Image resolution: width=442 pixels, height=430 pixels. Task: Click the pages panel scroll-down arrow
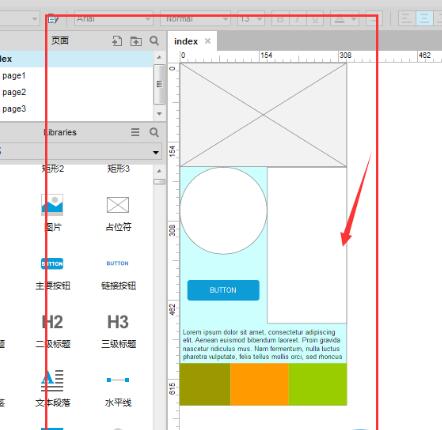[x=159, y=114]
